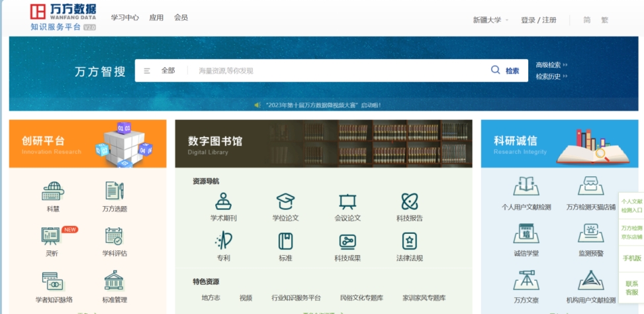This screenshot has width=644, height=314.
Task: Open 手机版 side shortcut
Action: (x=631, y=258)
